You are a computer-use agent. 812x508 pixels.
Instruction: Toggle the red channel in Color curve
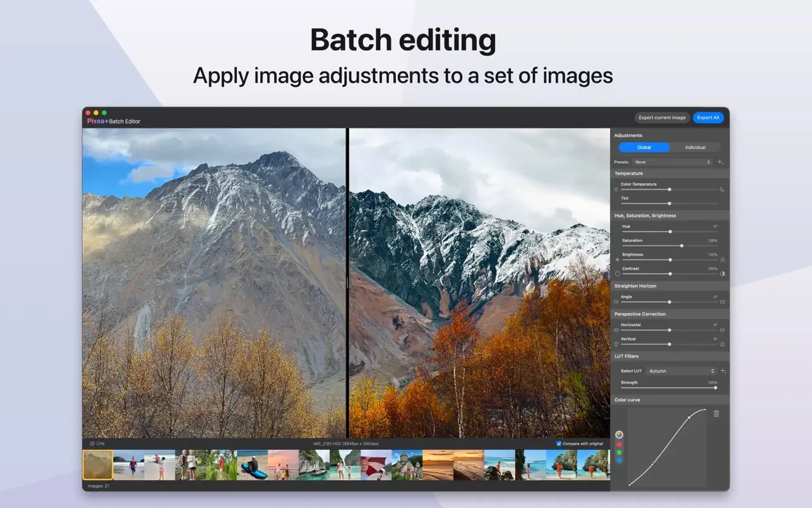619,444
